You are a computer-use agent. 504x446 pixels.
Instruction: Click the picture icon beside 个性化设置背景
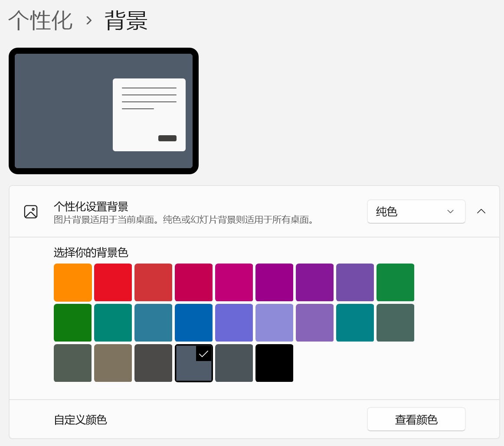click(31, 212)
